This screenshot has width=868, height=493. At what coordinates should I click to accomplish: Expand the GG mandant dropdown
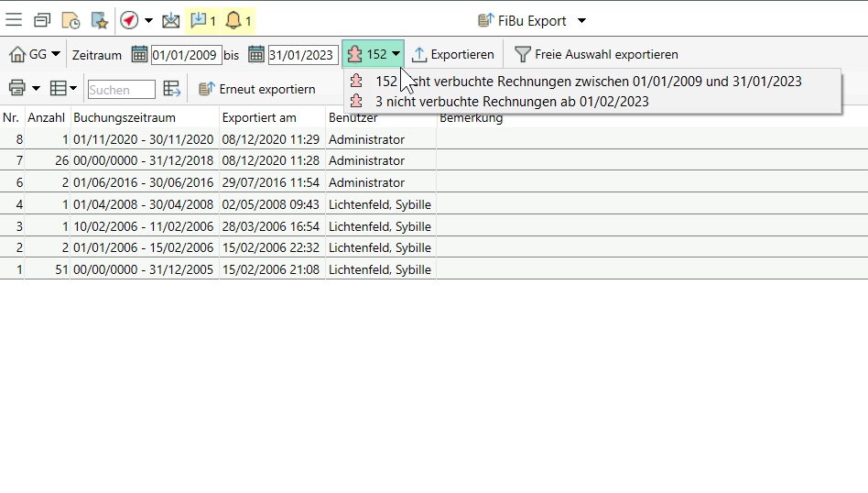(35, 55)
